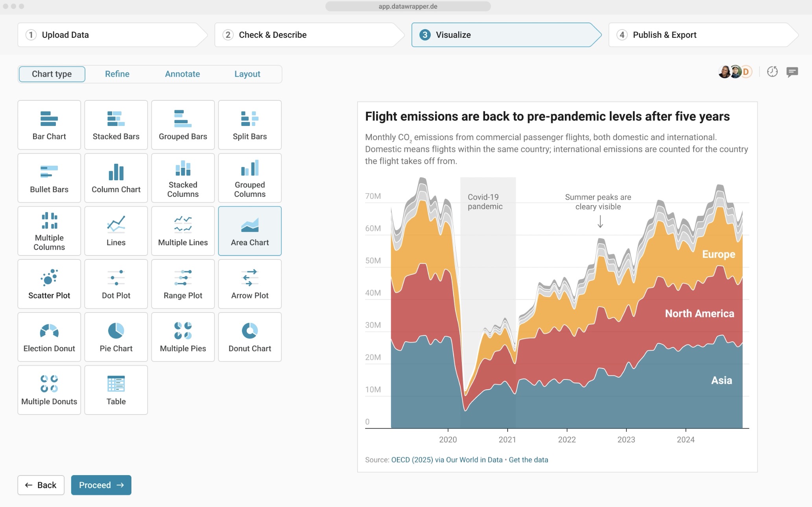Image resolution: width=812 pixels, height=507 pixels.
Task: Choose the Multiple Lines chart type
Action: (x=183, y=231)
